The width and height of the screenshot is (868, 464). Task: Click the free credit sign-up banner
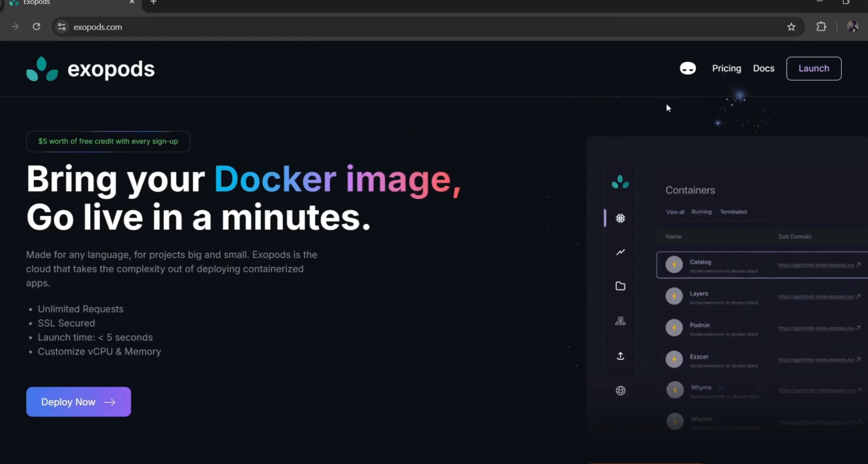108,141
